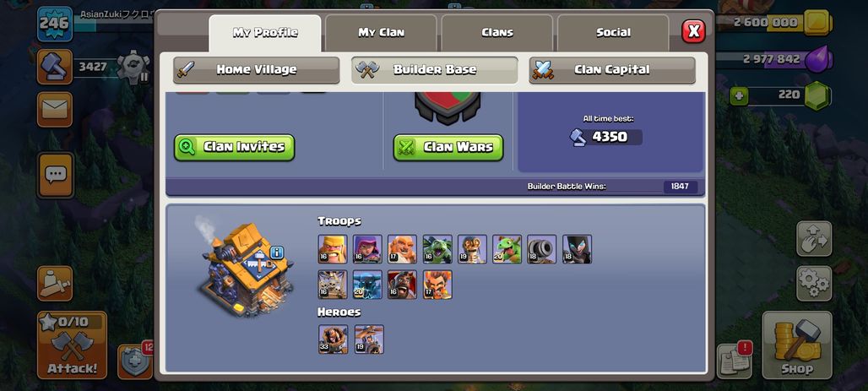Viewport: 868px width, 391px height.
Task: Open Clan Wars
Action: pos(448,147)
